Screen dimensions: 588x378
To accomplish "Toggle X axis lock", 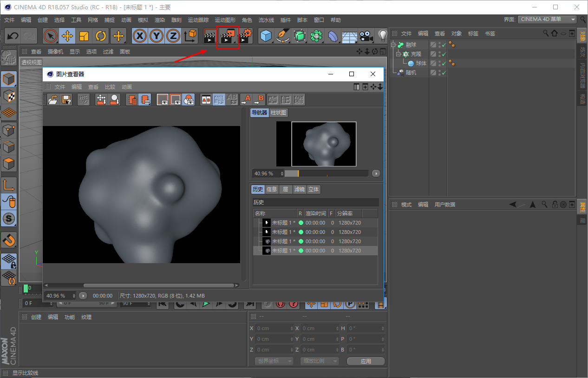I will click(x=140, y=36).
